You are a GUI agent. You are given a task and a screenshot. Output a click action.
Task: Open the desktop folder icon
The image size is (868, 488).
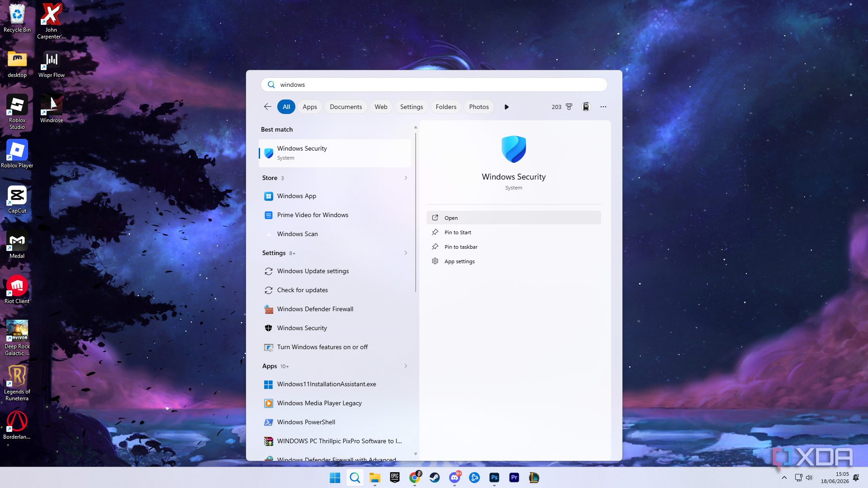17,63
